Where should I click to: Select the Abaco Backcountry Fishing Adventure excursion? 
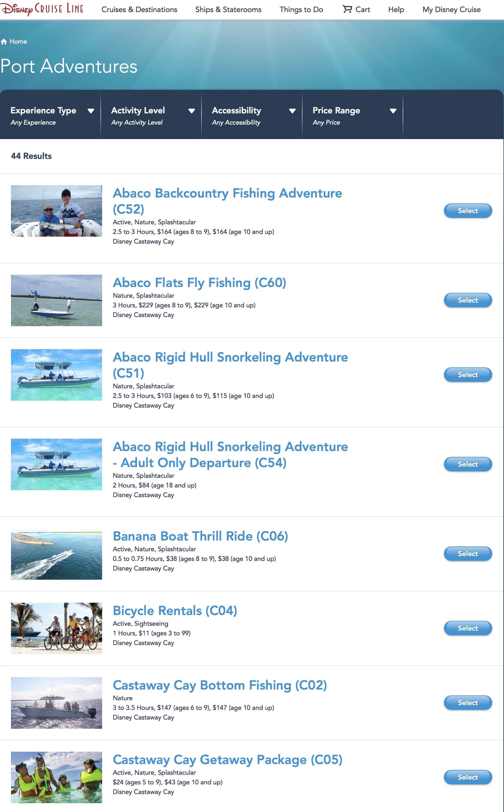(467, 211)
